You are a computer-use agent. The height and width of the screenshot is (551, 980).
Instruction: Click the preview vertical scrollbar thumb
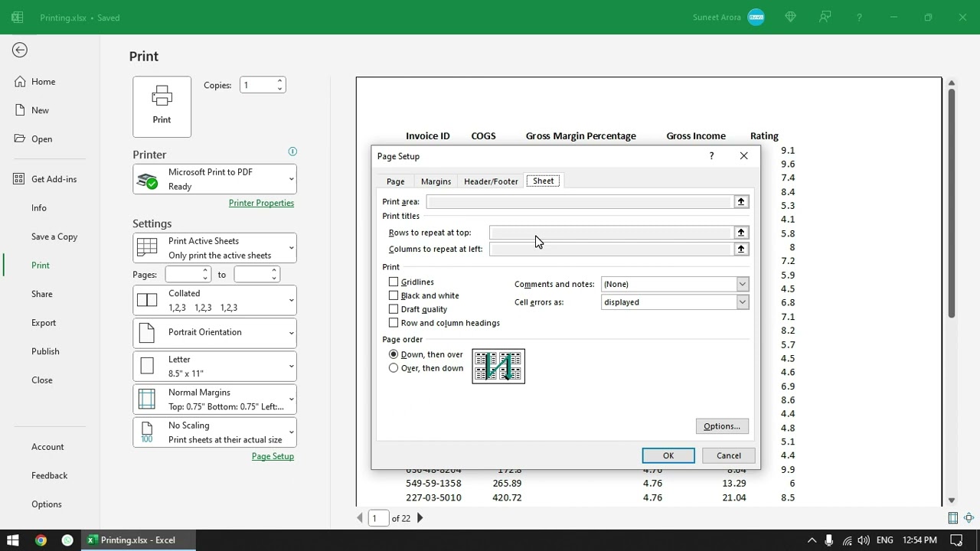tap(951, 204)
